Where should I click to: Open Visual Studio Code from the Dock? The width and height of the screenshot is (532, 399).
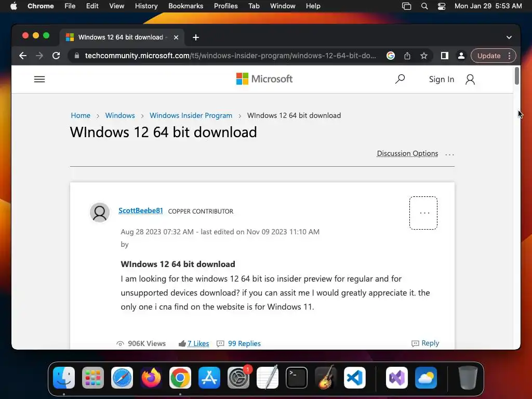354,378
